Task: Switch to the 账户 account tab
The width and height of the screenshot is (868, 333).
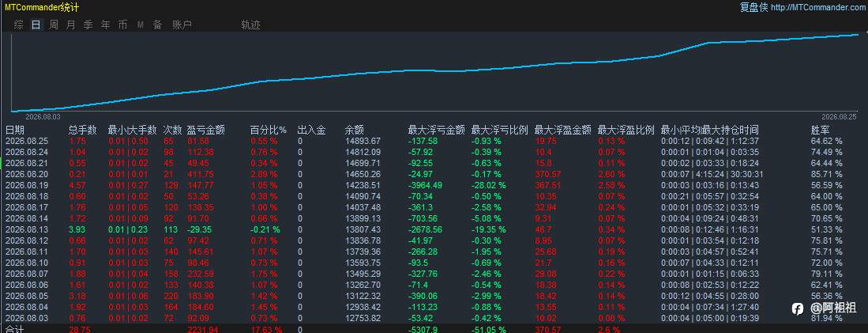Action: 182,25
